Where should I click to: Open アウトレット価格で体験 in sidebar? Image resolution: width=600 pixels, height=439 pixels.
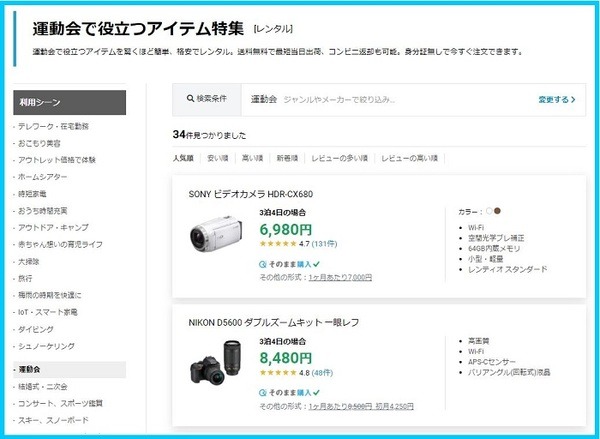point(57,160)
